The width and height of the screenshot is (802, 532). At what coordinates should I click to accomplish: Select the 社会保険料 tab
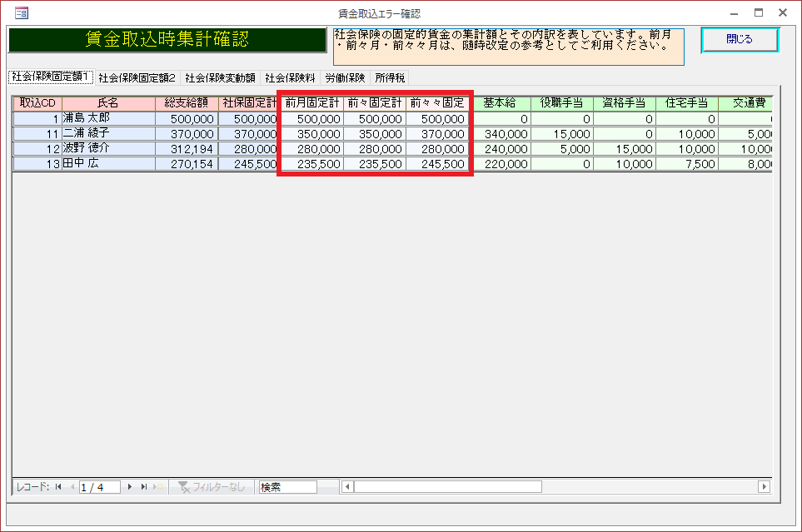[290, 77]
